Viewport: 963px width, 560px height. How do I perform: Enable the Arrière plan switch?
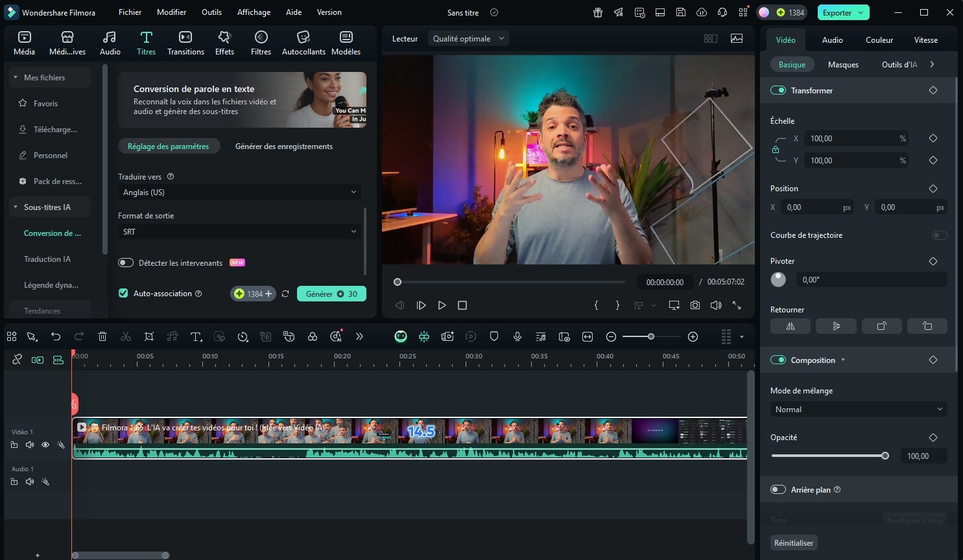pyautogui.click(x=778, y=489)
